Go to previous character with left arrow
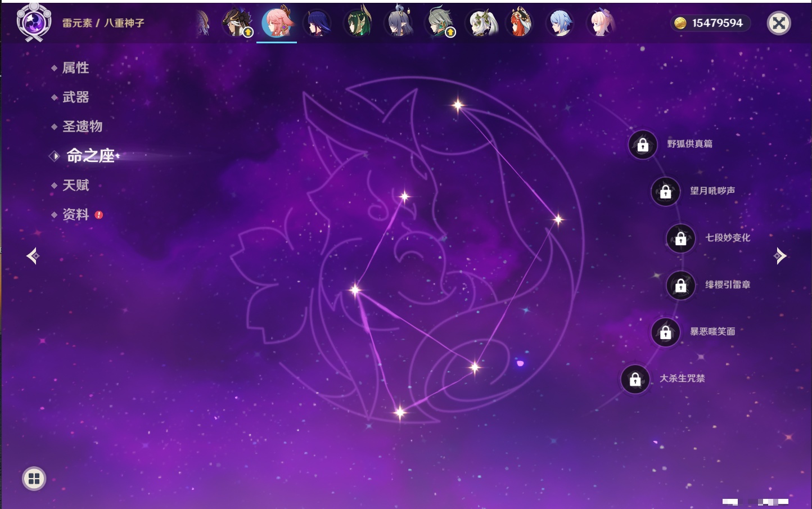The width and height of the screenshot is (812, 509). [x=33, y=256]
